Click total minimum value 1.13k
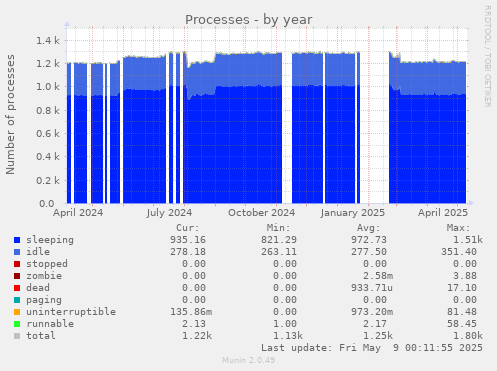Image resolution: width=497 pixels, height=371 pixels. tap(288, 336)
